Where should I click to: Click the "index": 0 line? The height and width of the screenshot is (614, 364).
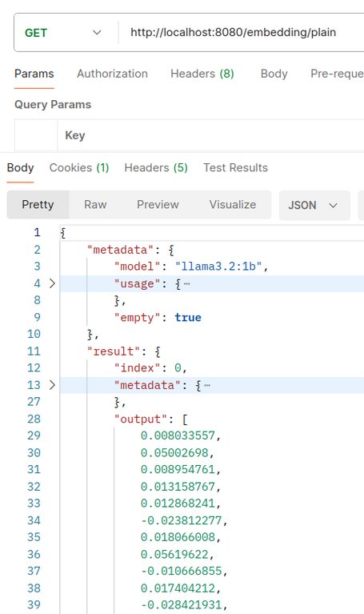(x=150, y=367)
